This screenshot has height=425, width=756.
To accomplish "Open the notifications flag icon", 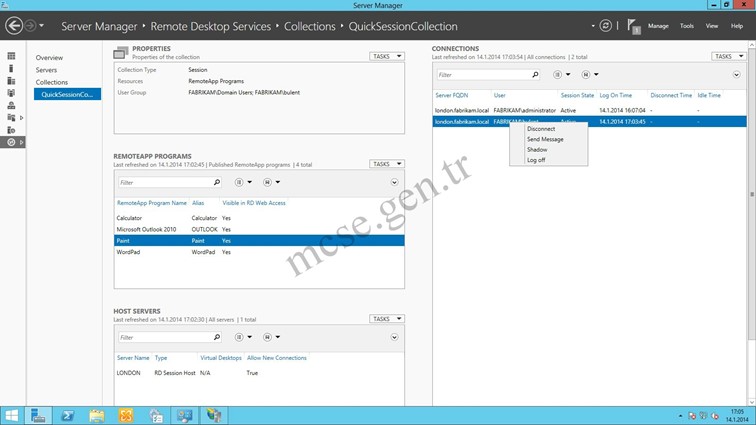I will pos(634,26).
